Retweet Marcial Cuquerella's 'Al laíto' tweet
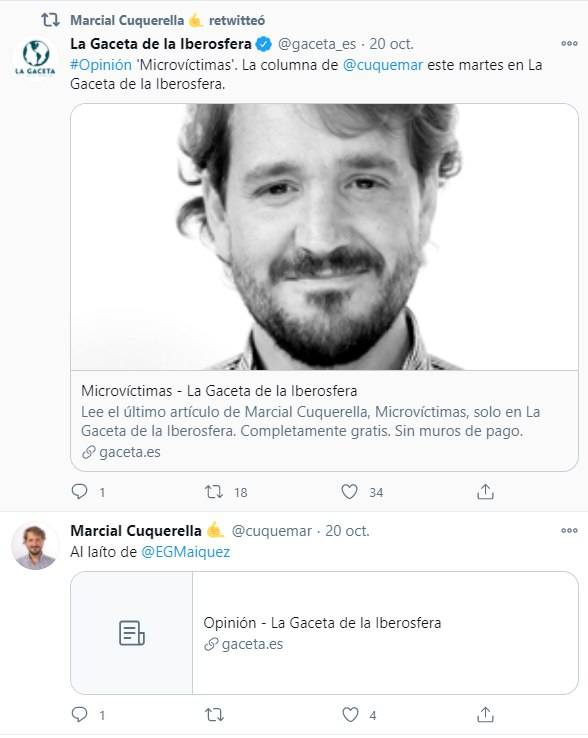 (214, 714)
